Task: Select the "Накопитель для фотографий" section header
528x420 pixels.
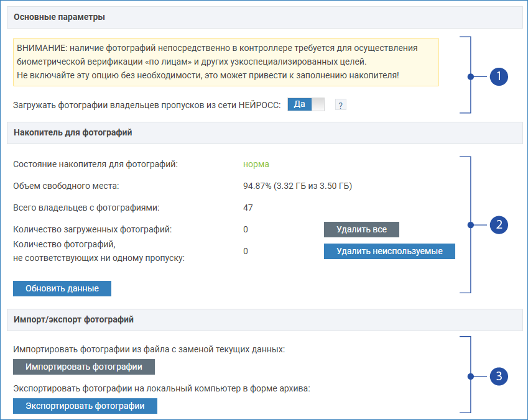Action: pyautogui.click(x=73, y=132)
